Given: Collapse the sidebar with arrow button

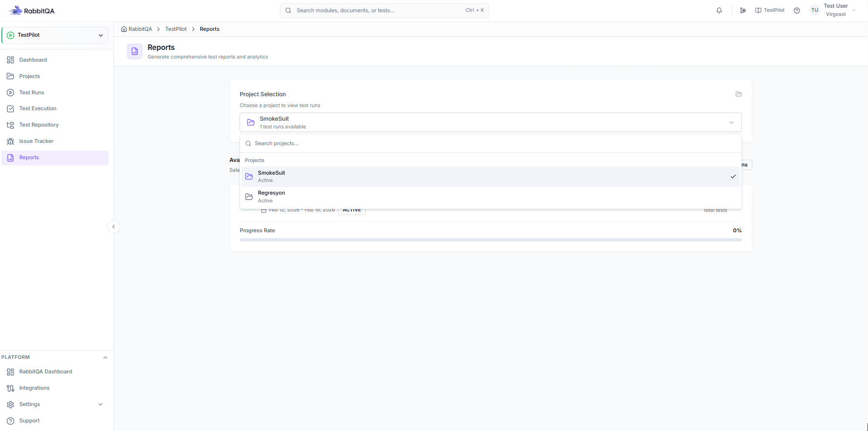Looking at the screenshot, I should (x=113, y=226).
